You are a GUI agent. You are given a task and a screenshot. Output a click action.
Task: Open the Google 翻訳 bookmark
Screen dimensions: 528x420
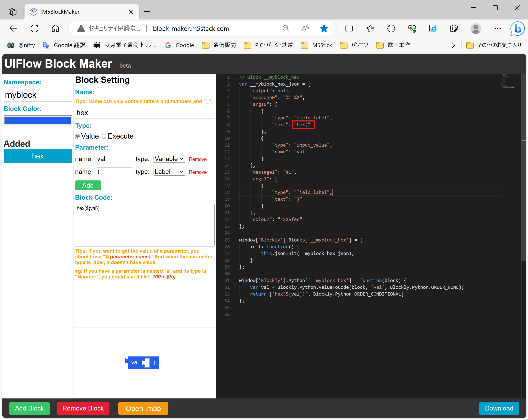coord(64,45)
